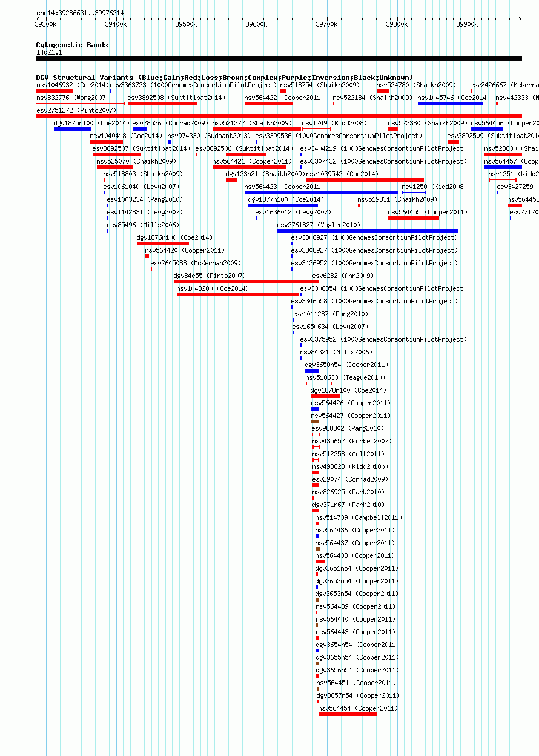This screenshot has height=756, width=539.
Task: Select nsv1061040 (Levy2007) label
Action: 141,187
